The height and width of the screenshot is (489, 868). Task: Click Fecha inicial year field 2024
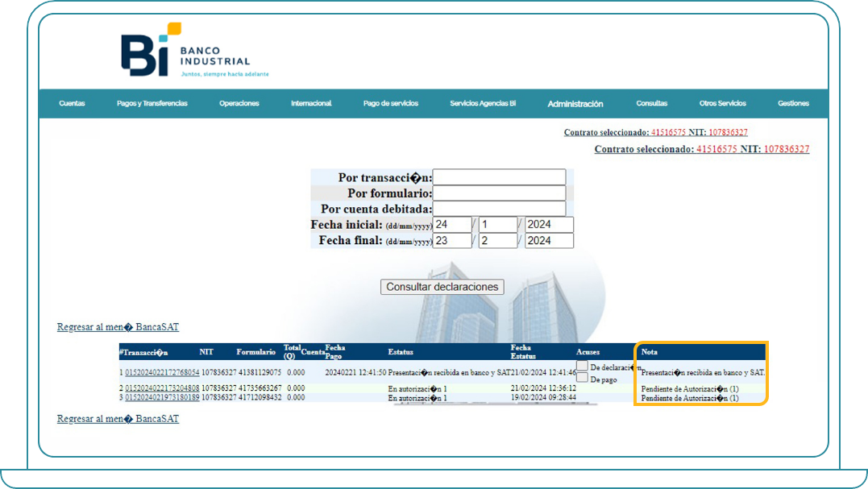click(x=549, y=225)
